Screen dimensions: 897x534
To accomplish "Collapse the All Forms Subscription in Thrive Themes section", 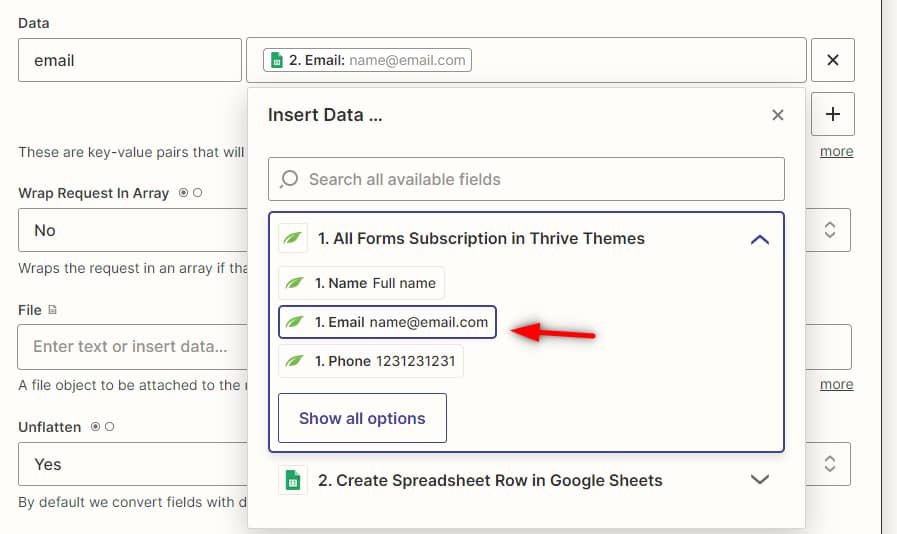I will 760,239.
